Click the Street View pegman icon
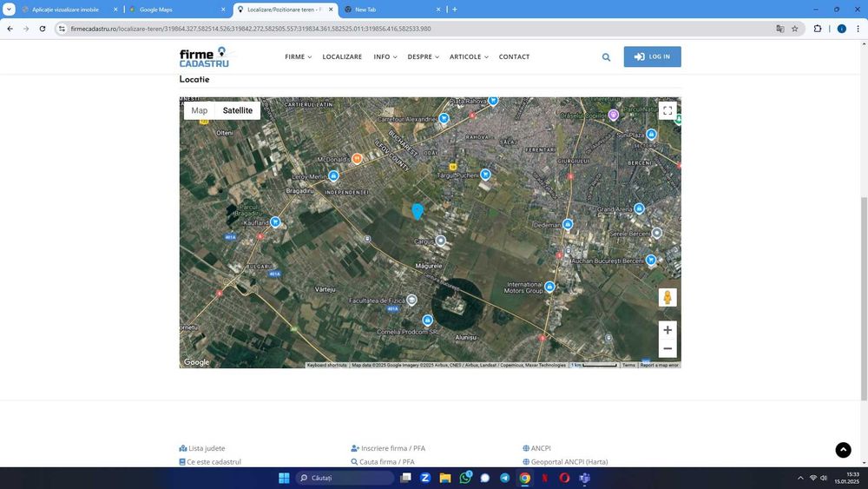Screen dimensions: 868x489 click(x=667, y=297)
